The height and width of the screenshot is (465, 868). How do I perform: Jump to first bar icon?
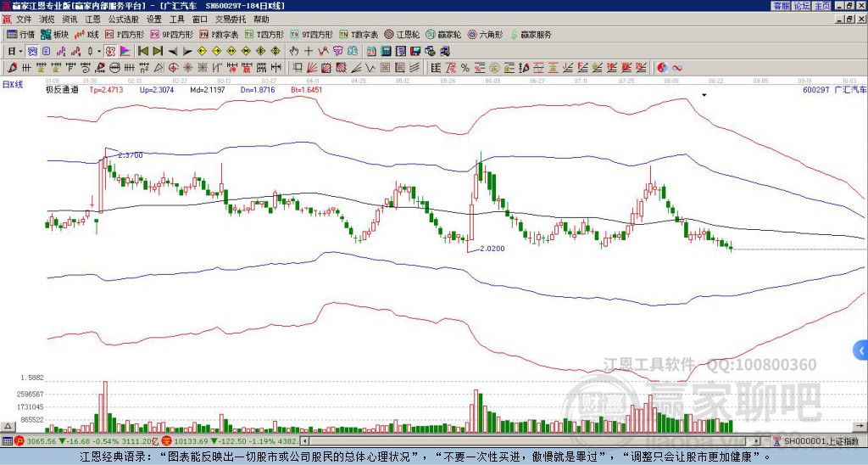(142, 52)
